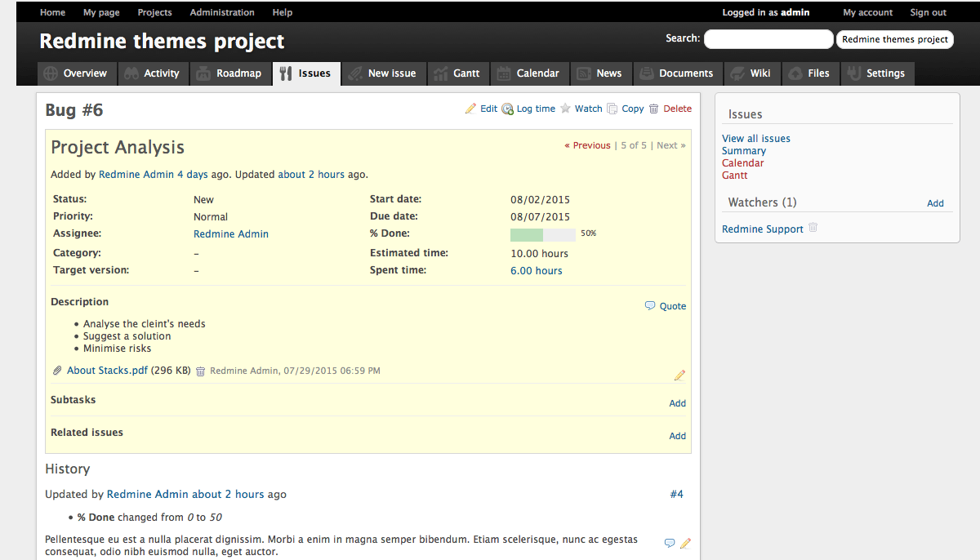The width and height of the screenshot is (980, 560).
Task: Click the speech bubble icon beside Quote
Action: click(x=650, y=306)
